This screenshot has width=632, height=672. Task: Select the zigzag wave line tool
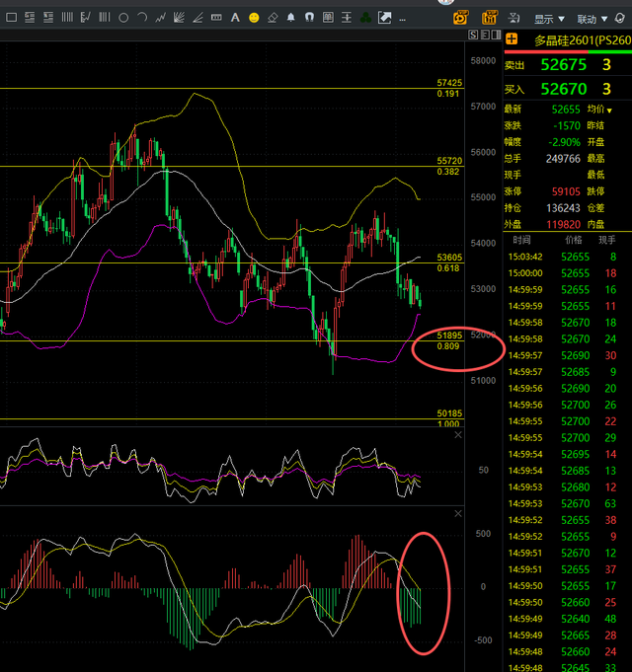tap(160, 18)
